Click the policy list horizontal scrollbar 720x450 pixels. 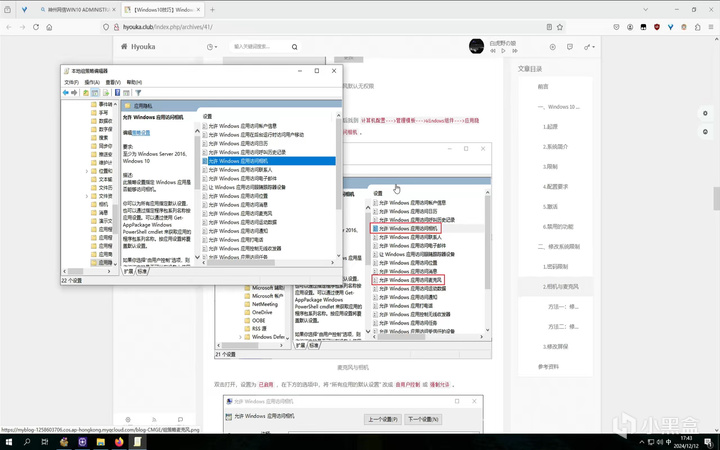269,263
